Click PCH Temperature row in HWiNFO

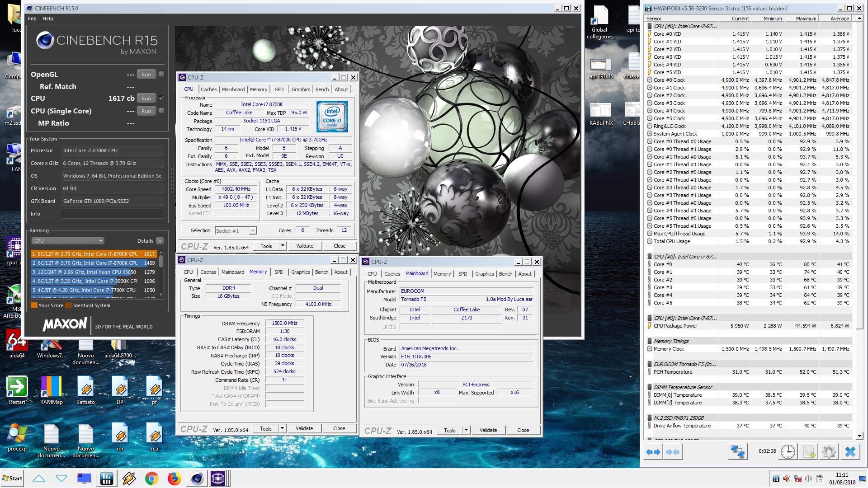tap(749, 372)
